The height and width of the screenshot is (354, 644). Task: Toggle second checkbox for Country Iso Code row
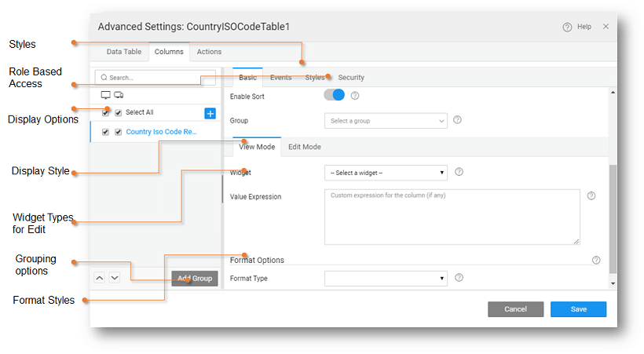pyautogui.click(x=118, y=132)
